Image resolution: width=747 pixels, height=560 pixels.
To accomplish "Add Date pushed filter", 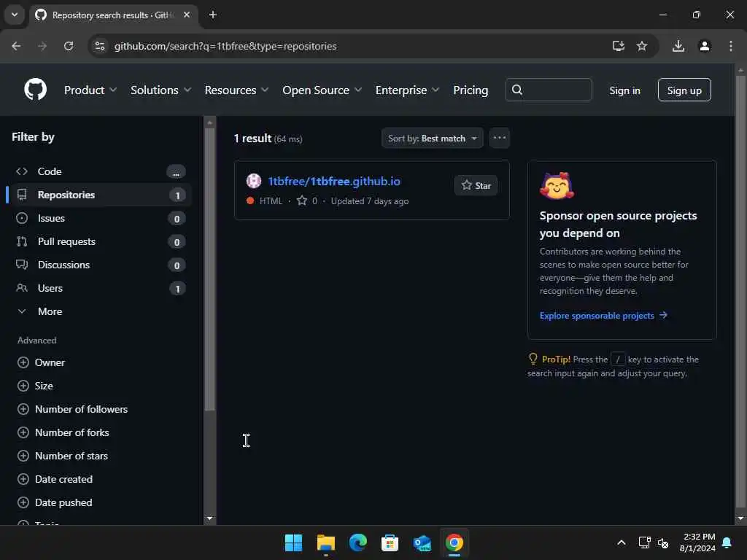I will tap(55, 502).
